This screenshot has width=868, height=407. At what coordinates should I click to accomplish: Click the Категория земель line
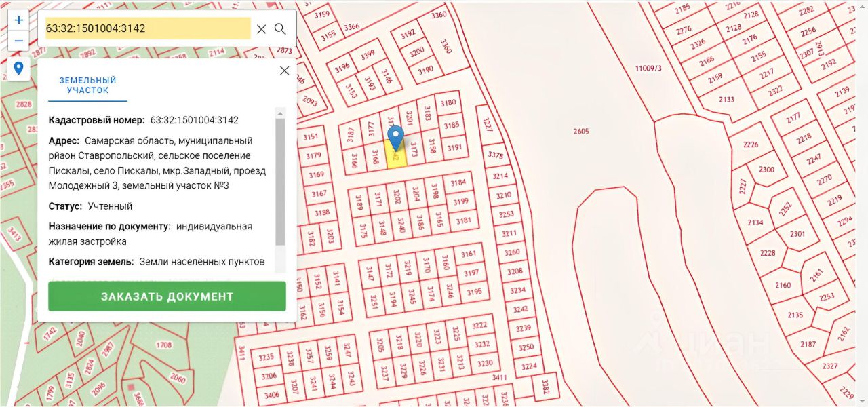(x=157, y=262)
